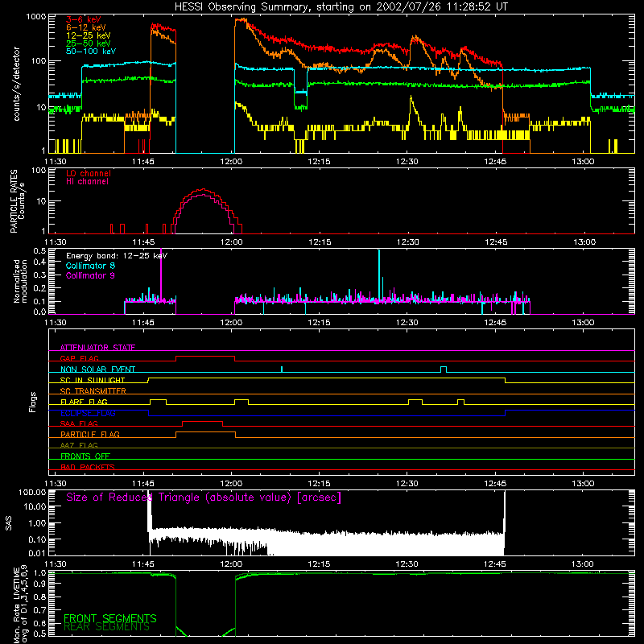
Task: Select the SC_IN_SUNLIGHT flag label
Action: click(93, 380)
